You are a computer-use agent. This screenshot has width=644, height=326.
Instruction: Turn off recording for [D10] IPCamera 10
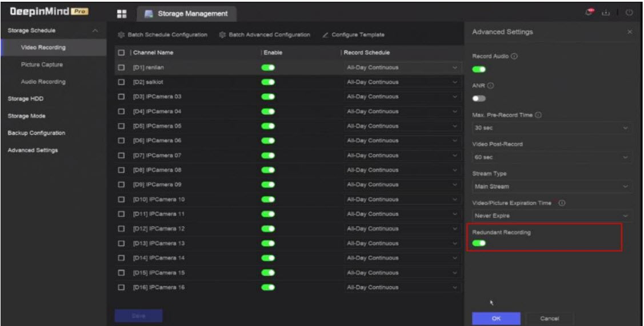(x=267, y=200)
